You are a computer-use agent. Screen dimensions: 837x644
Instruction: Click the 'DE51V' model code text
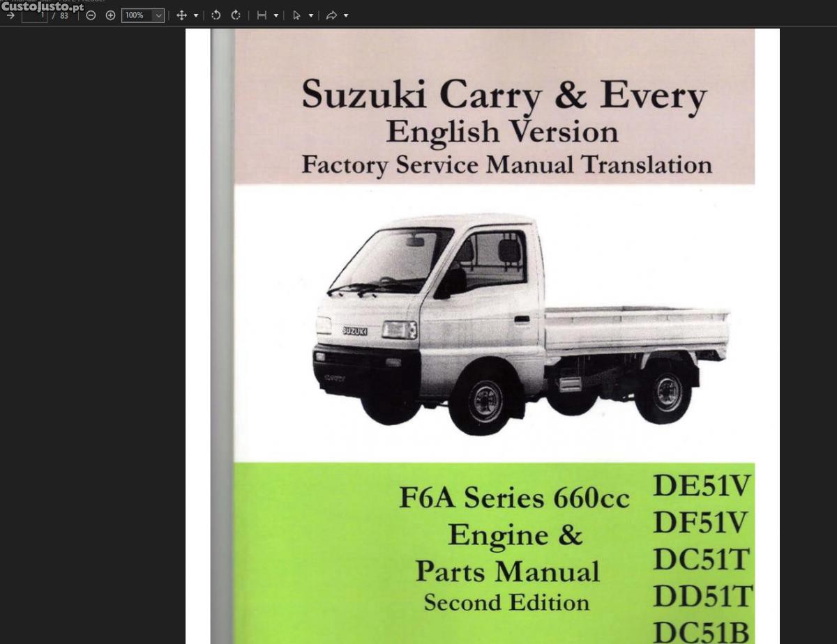coord(702,486)
